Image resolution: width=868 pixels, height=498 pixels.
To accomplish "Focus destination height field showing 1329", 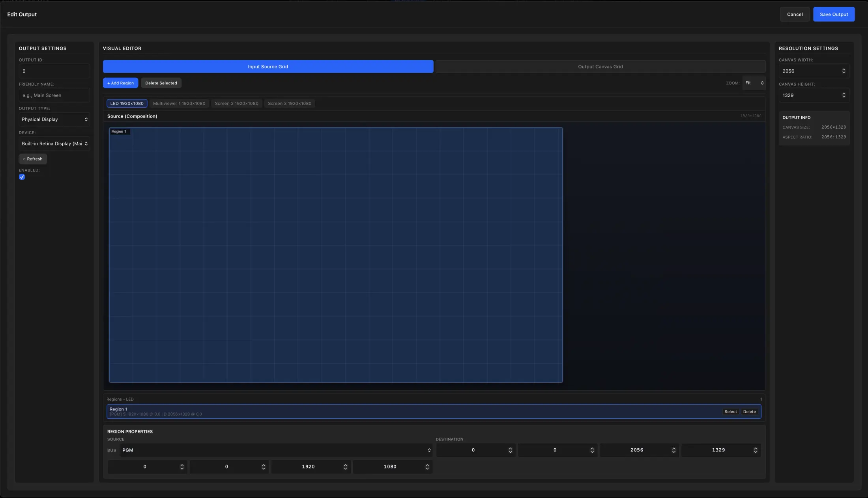I will (x=721, y=450).
